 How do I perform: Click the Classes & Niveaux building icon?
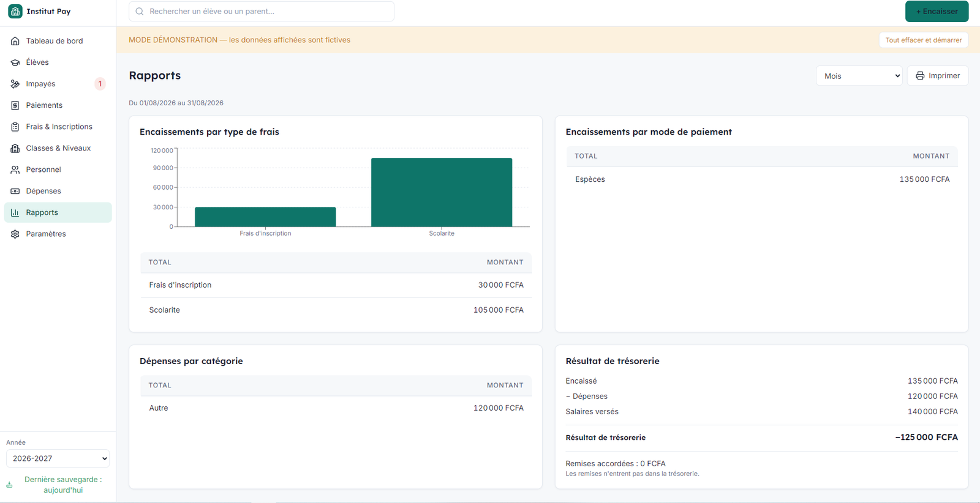15,148
